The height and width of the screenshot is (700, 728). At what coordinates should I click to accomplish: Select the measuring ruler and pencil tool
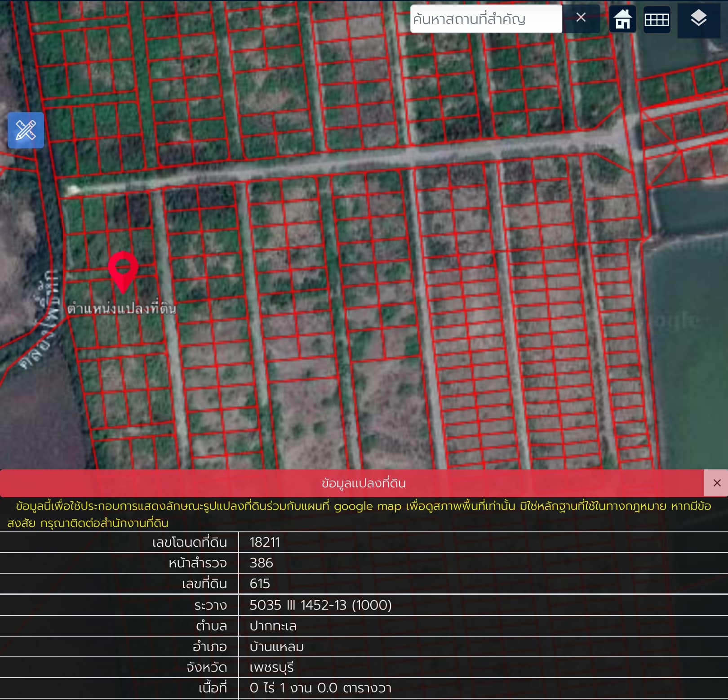(26, 130)
